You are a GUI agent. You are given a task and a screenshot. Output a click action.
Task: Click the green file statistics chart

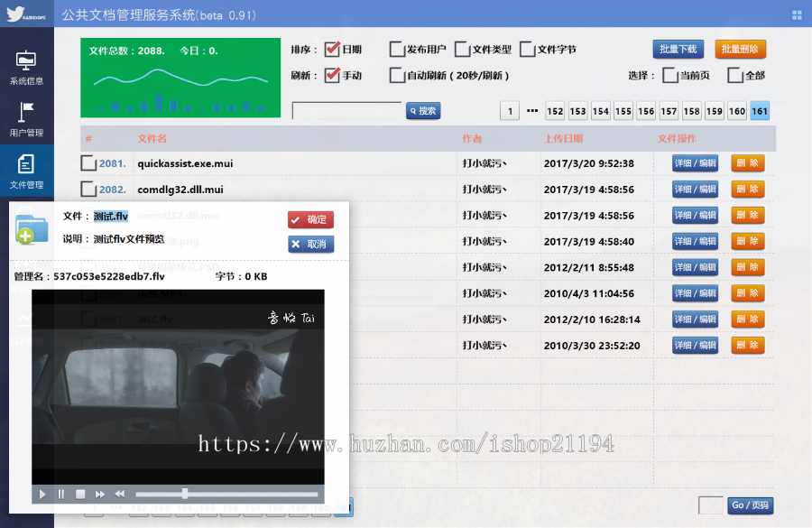(180, 78)
